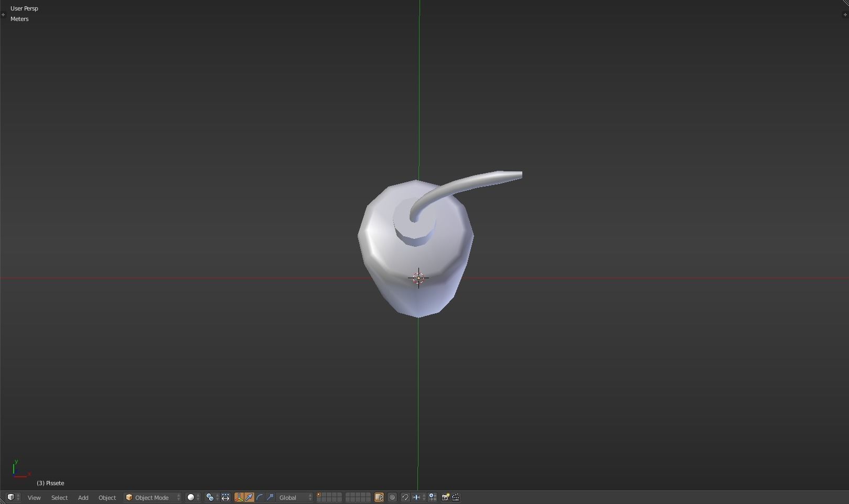The image size is (849, 504).
Task: Open the viewport shading selector
Action: (x=194, y=497)
